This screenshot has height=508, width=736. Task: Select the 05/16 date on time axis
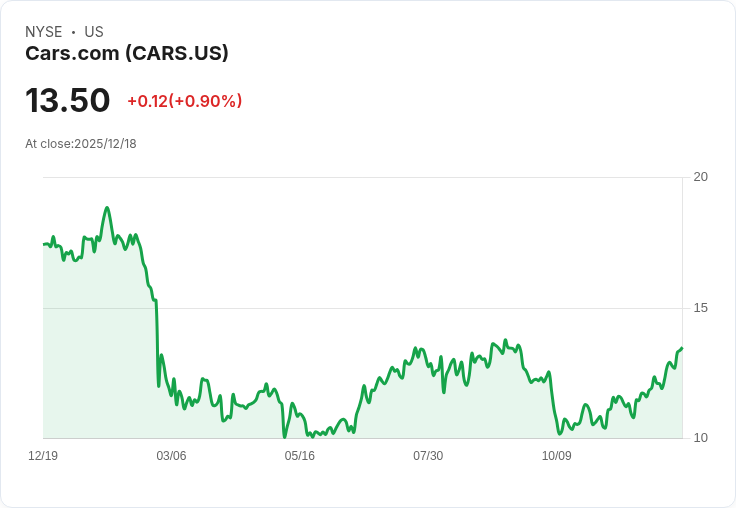[x=299, y=456]
